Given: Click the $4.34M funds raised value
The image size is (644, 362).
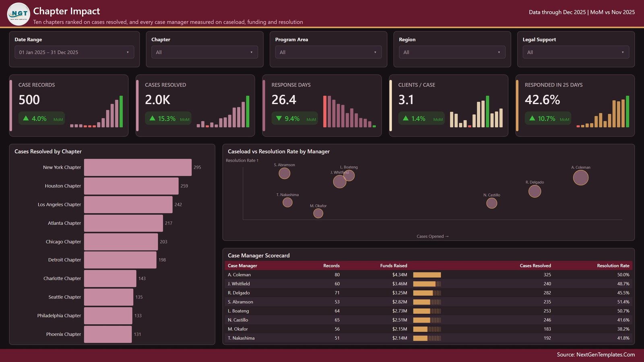Looking at the screenshot, I should coord(400,275).
